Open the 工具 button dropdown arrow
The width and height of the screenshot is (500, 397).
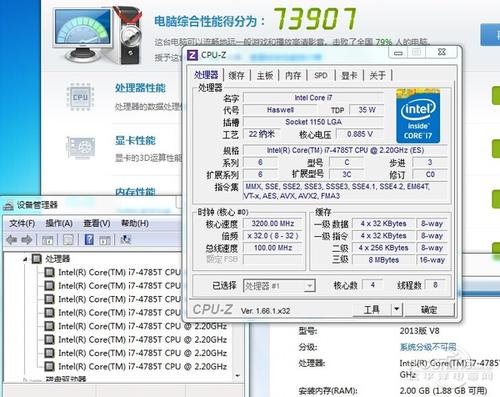click(396, 309)
